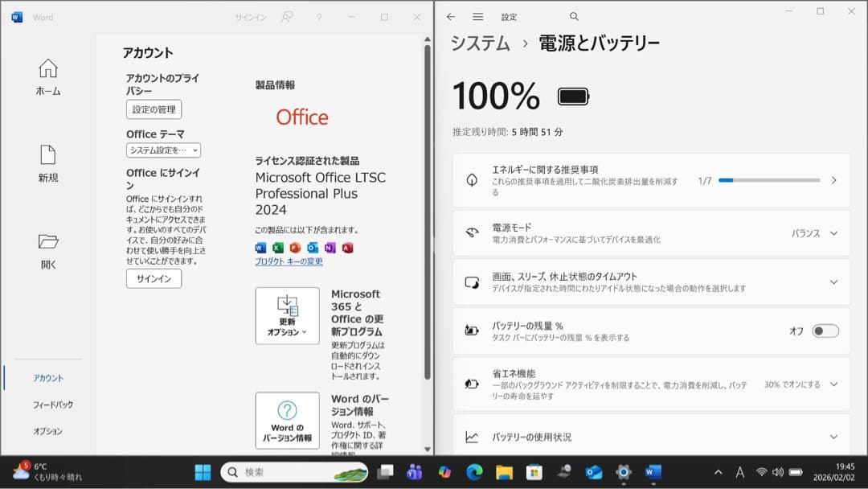Click the サインイン button
This screenshot has width=868, height=489.
[x=153, y=278]
